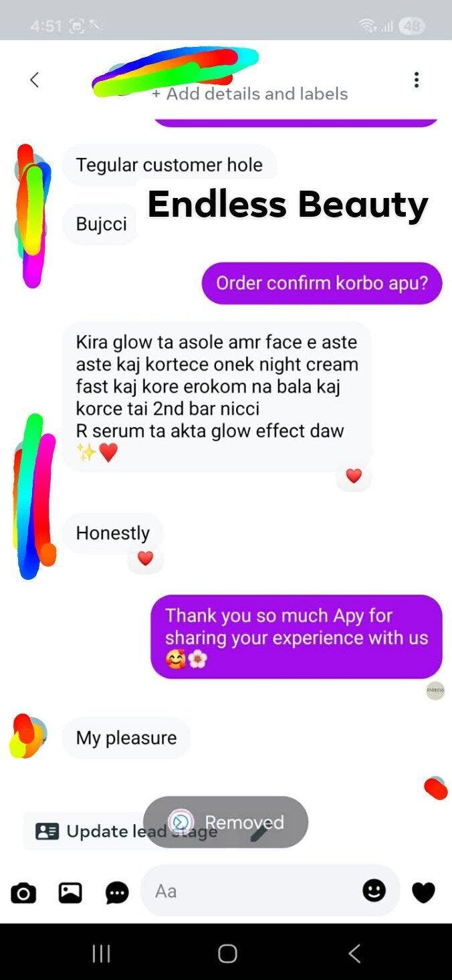The image size is (452, 980).
Task: Tap Add details and labels link
Action: click(x=249, y=94)
